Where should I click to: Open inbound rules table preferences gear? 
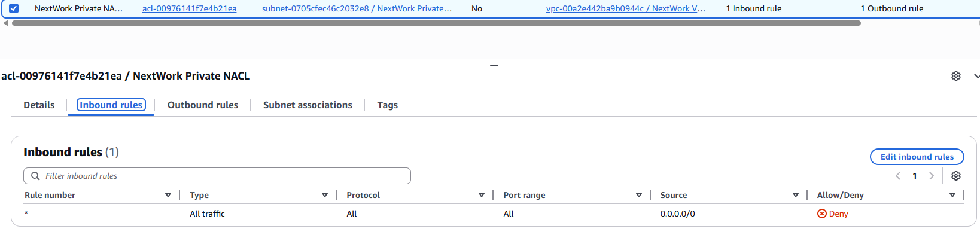(956, 176)
